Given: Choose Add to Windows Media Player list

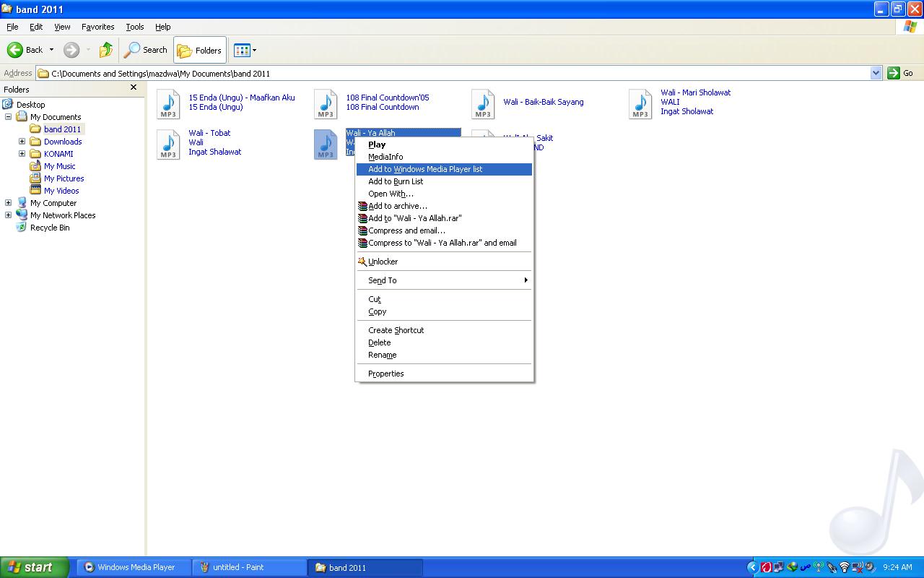Looking at the screenshot, I should coord(444,169).
